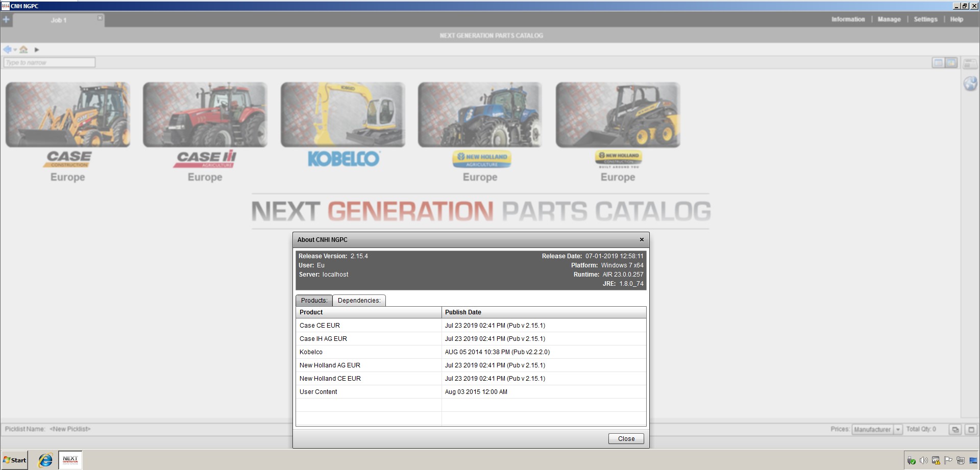The image size is (980, 470).
Task: Switch to list view layout
Action: tap(938, 63)
